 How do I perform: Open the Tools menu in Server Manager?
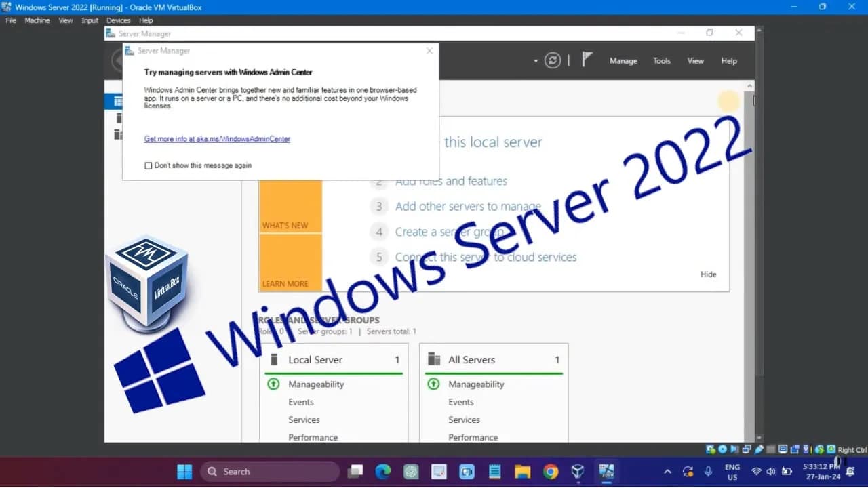tap(661, 60)
